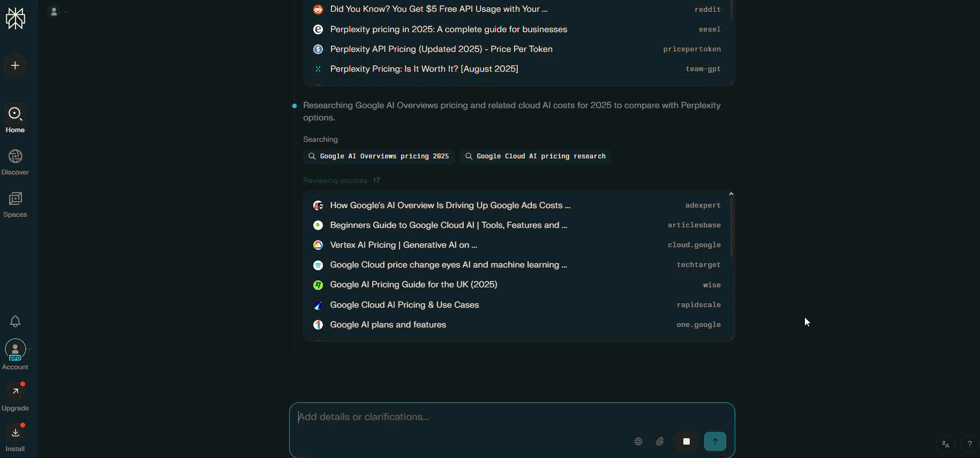This screenshot has height=458, width=980.
Task: Collapse the reviewing sources list arrow
Action: point(731,194)
